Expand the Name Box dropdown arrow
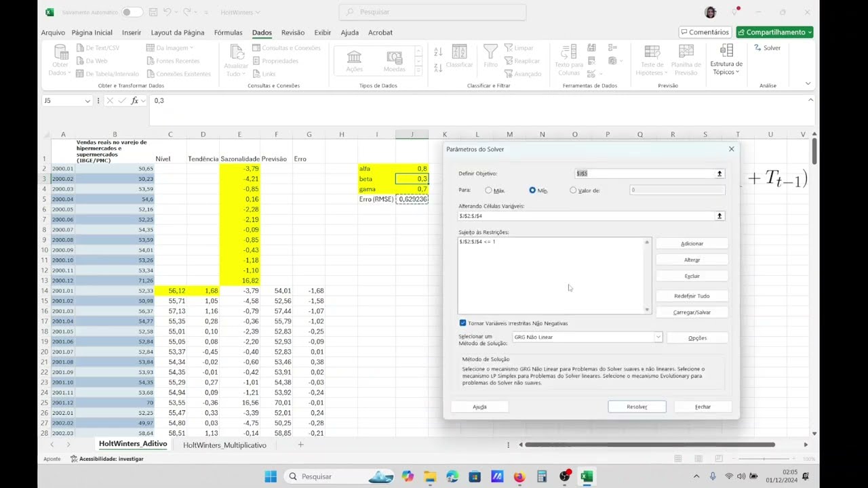868x488 pixels. 87,101
